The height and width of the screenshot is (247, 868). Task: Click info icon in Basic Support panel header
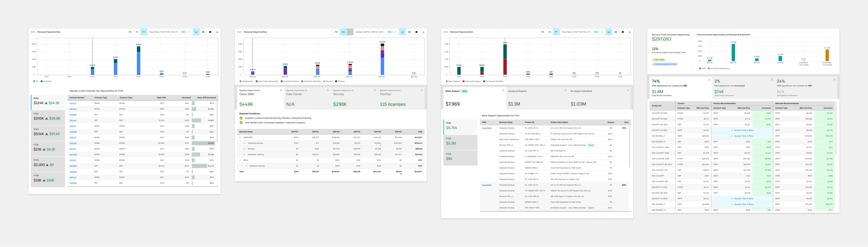(x=623, y=32)
